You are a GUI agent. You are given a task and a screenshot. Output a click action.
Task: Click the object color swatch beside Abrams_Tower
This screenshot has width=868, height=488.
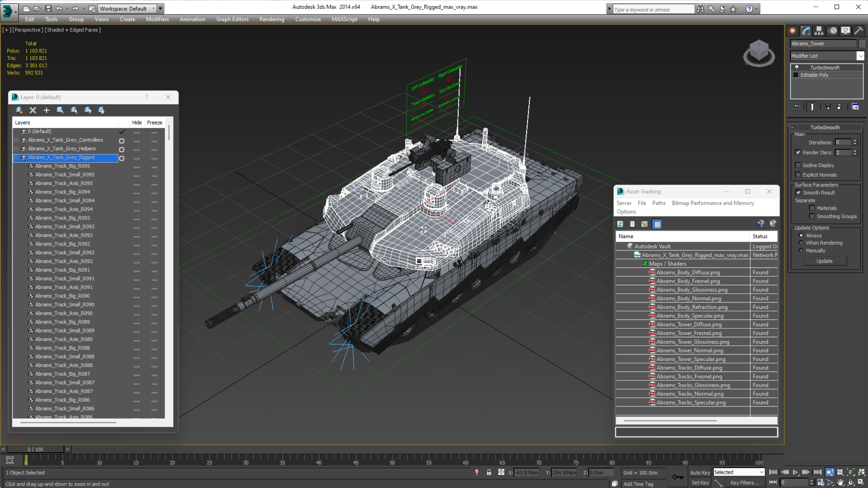click(x=862, y=43)
